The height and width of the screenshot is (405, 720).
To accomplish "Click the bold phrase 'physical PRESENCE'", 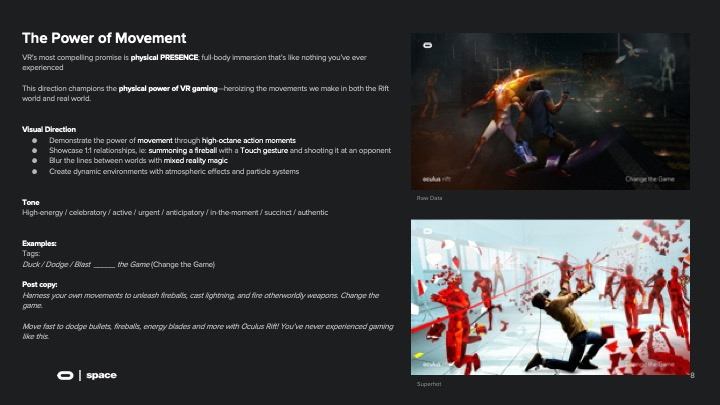I will pos(164,57).
